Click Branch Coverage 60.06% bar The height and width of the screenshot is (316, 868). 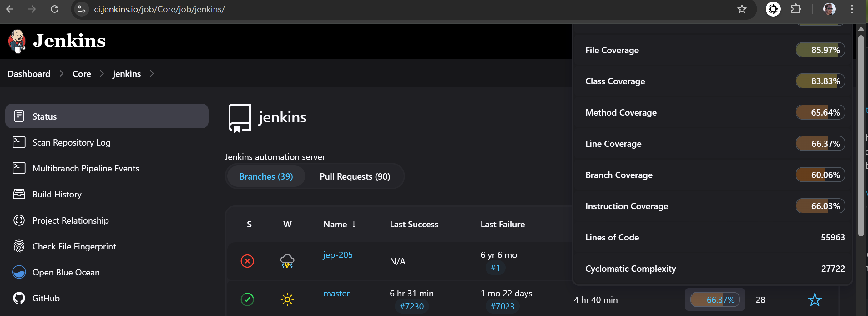pos(820,175)
